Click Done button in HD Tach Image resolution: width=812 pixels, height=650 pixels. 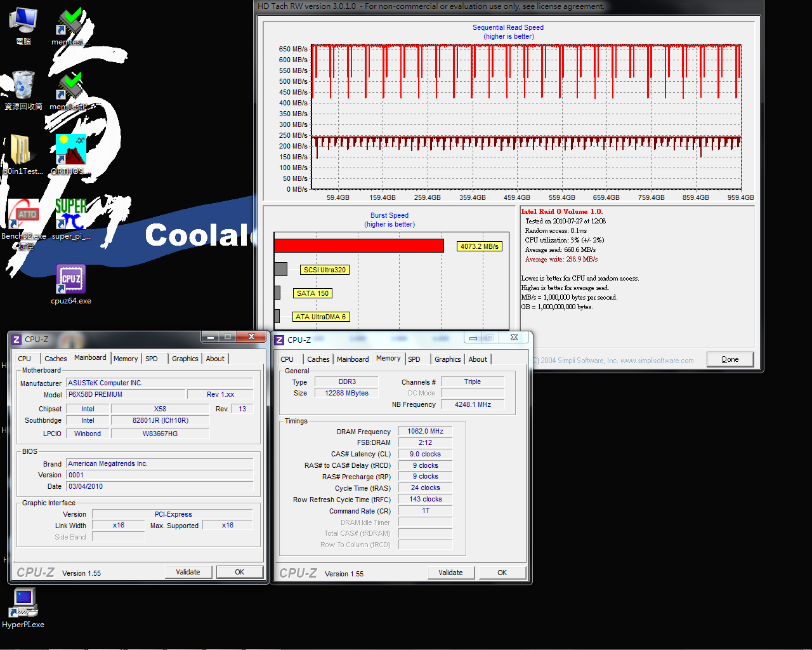[730, 359]
